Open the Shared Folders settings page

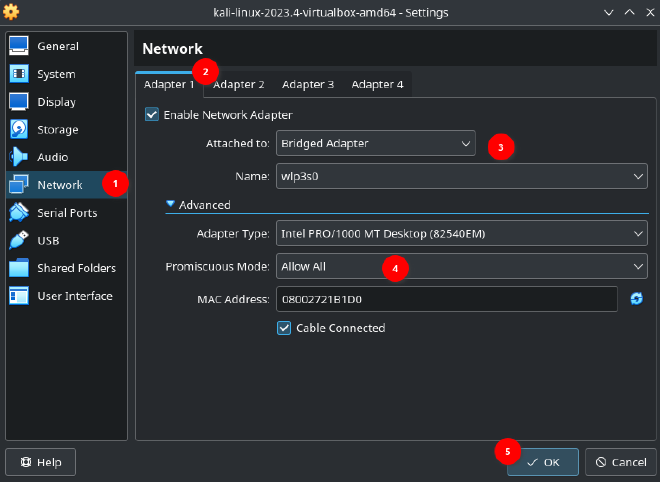point(67,268)
